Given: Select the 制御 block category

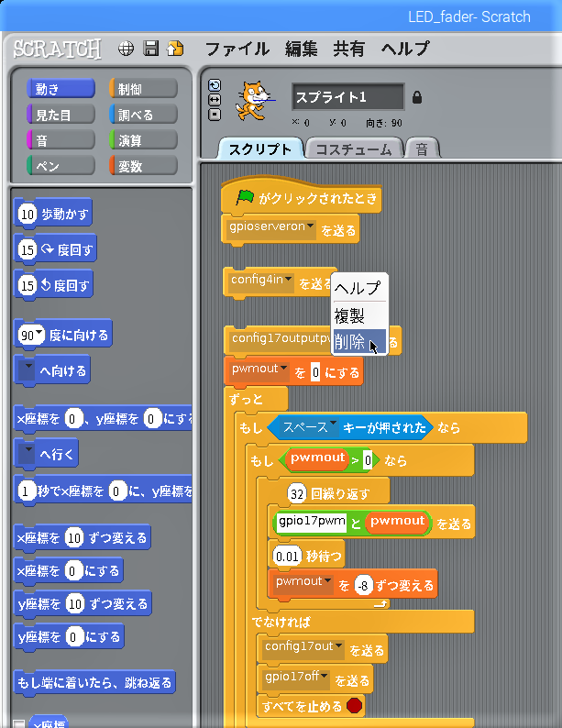Looking at the screenshot, I should [x=143, y=89].
